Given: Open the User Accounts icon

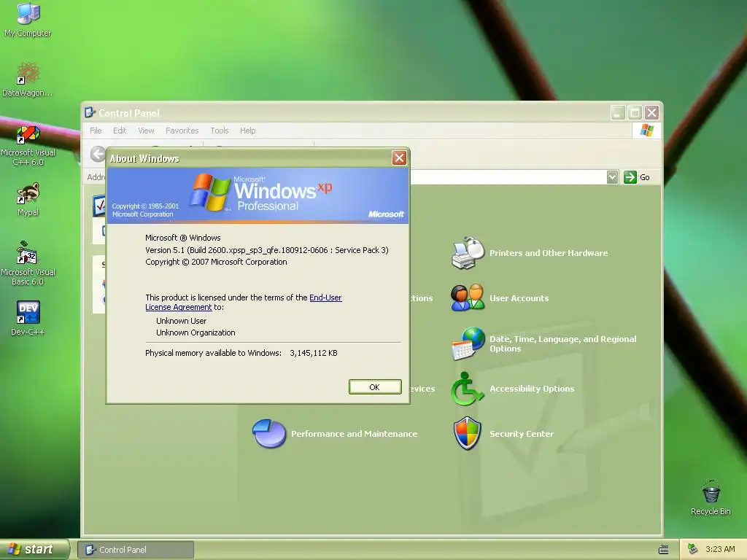Looking at the screenshot, I should coord(467,298).
